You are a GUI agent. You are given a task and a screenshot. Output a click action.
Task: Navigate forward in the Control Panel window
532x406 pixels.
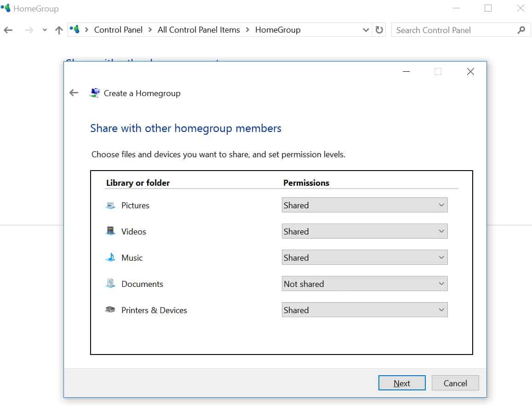point(29,30)
